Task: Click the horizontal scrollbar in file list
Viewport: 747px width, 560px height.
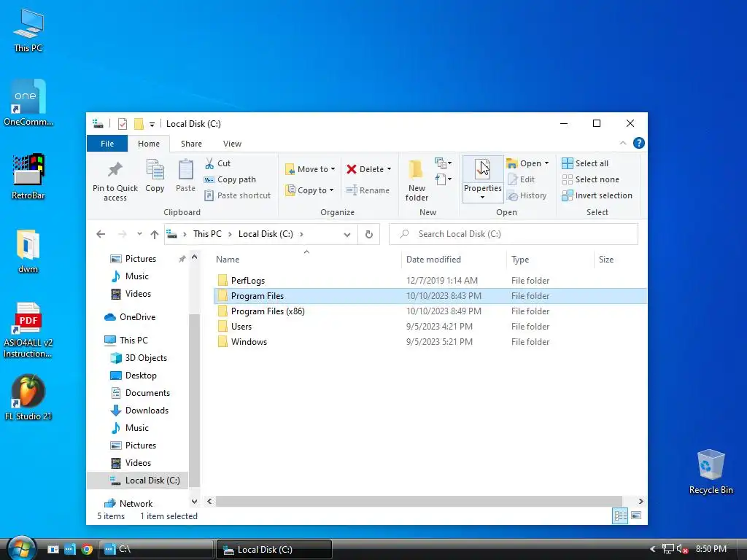Action: tap(419, 501)
